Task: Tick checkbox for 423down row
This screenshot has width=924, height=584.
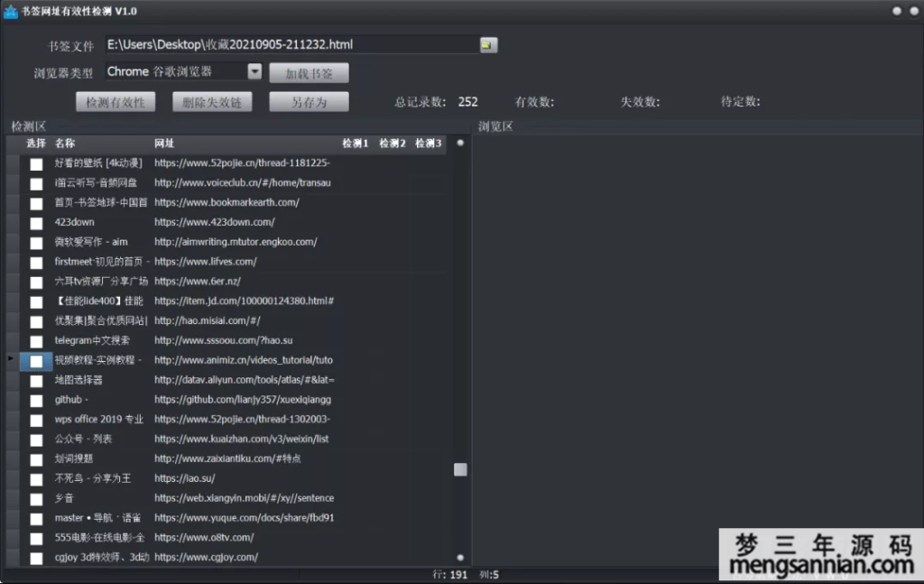Action: [x=36, y=223]
